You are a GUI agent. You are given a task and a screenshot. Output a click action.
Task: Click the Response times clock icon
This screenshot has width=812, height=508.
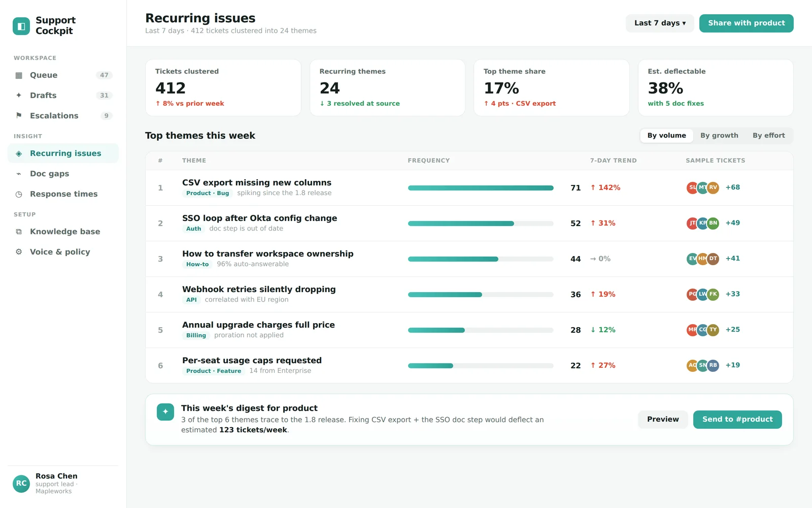pos(19,194)
